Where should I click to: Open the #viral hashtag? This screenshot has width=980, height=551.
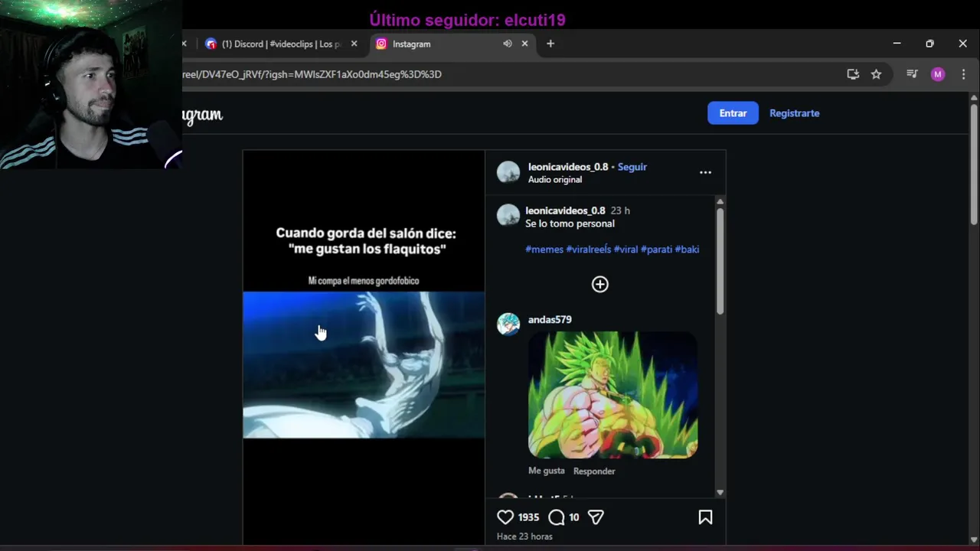pos(626,249)
